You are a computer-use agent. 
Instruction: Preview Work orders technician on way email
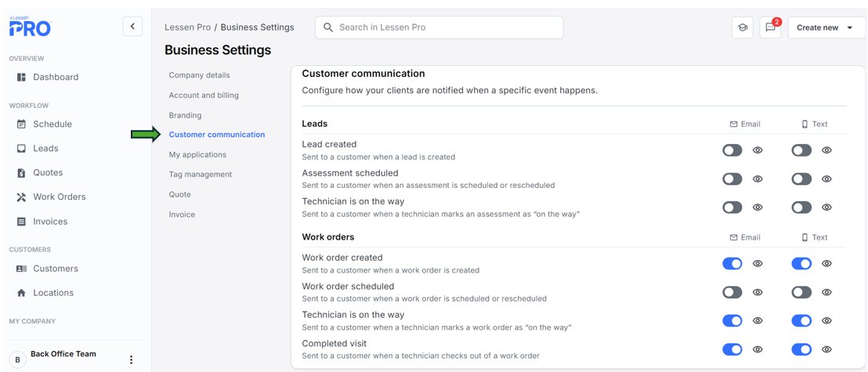(758, 320)
